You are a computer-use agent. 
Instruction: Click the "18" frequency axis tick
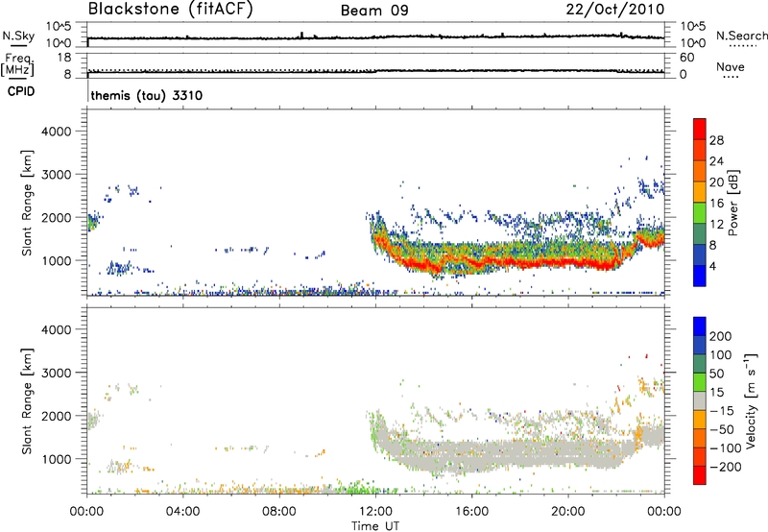pyautogui.click(x=64, y=58)
